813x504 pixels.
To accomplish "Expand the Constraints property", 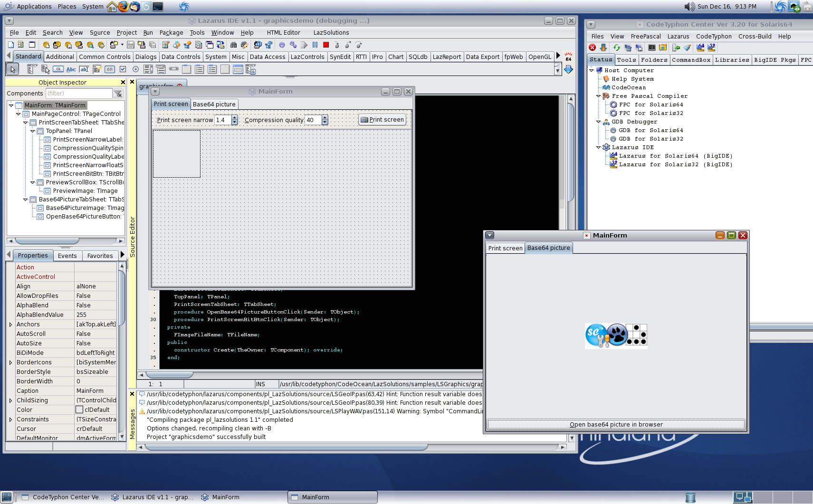I will [x=10, y=419].
